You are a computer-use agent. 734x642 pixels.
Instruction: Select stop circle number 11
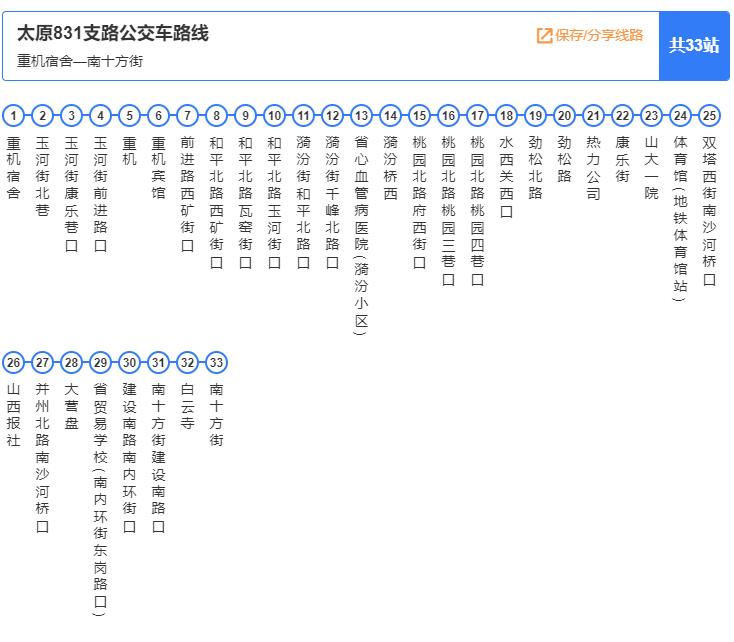coord(304,116)
